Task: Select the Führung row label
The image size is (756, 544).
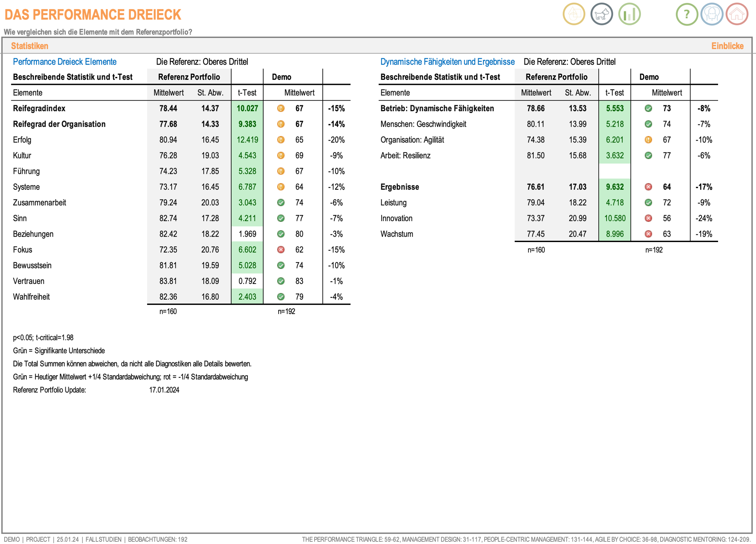Action: (26, 171)
